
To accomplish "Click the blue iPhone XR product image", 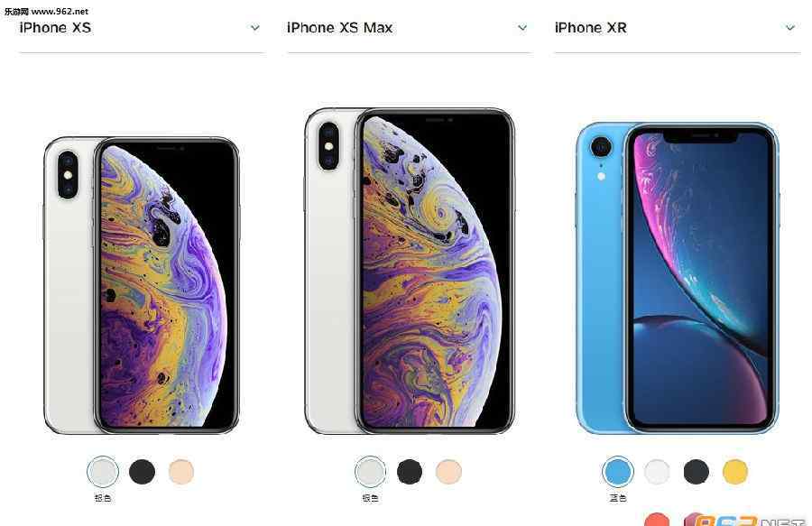I will click(678, 278).
